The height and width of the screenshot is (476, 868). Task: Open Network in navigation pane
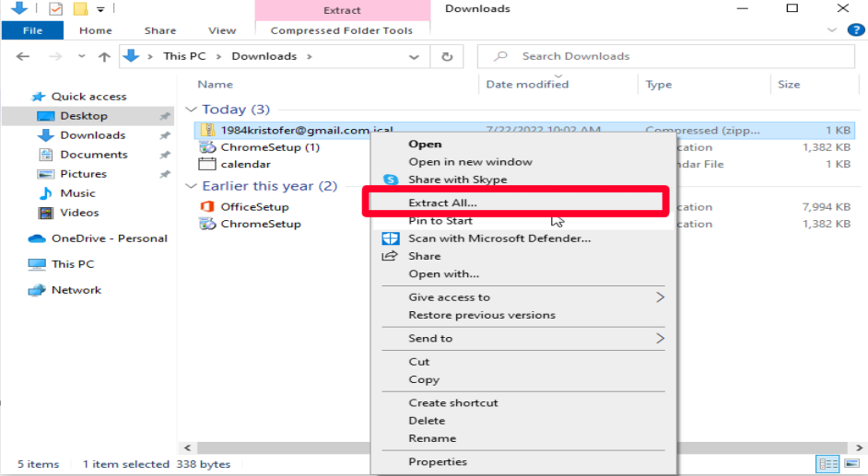tap(76, 290)
